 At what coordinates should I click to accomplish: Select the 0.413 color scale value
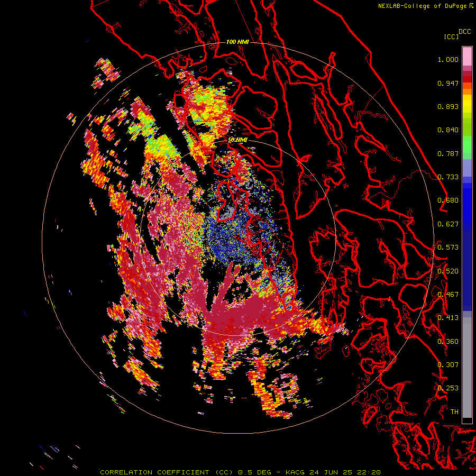click(x=448, y=318)
